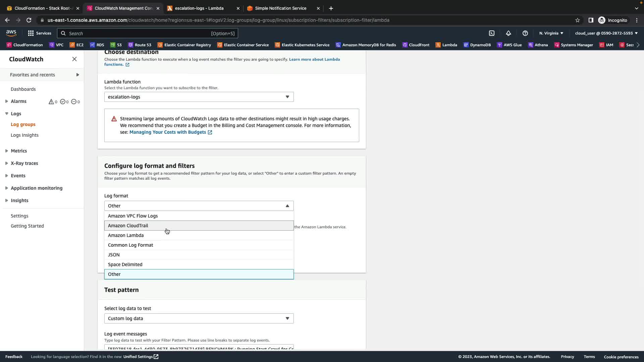
Task: Choose Amazon VPC Flow Logs format
Action: click(133, 216)
